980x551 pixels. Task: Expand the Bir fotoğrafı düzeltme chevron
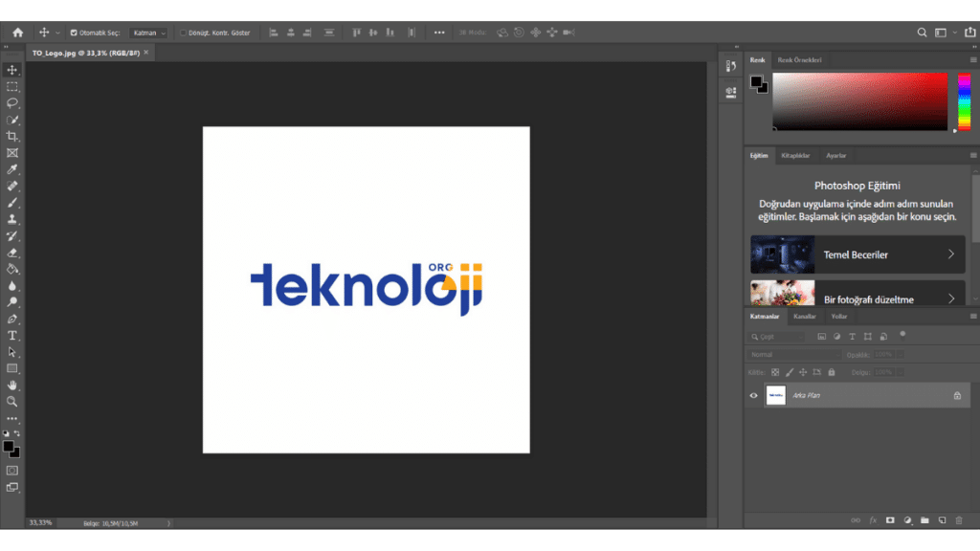pos(950,299)
